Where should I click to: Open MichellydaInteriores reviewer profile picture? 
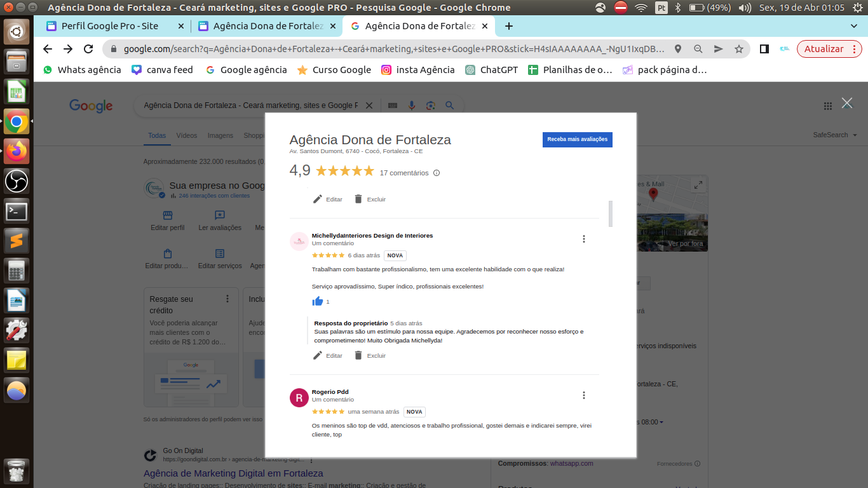299,241
